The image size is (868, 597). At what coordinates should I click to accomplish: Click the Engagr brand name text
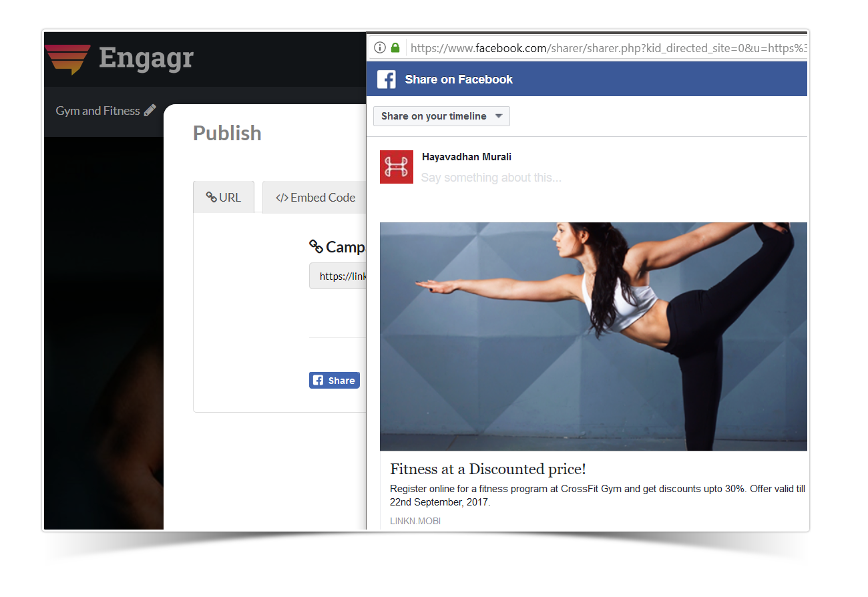146,58
